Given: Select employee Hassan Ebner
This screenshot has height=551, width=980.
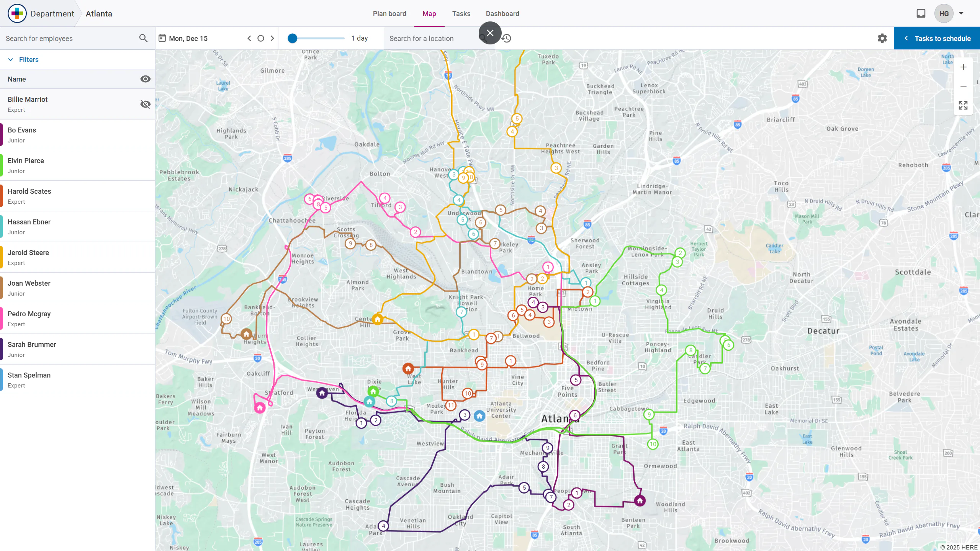Looking at the screenshot, I should (77, 227).
